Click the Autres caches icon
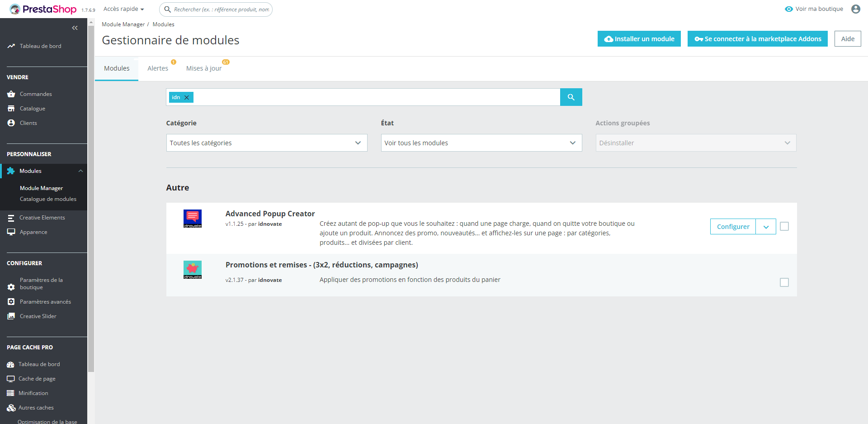This screenshot has width=868, height=424. click(11, 408)
